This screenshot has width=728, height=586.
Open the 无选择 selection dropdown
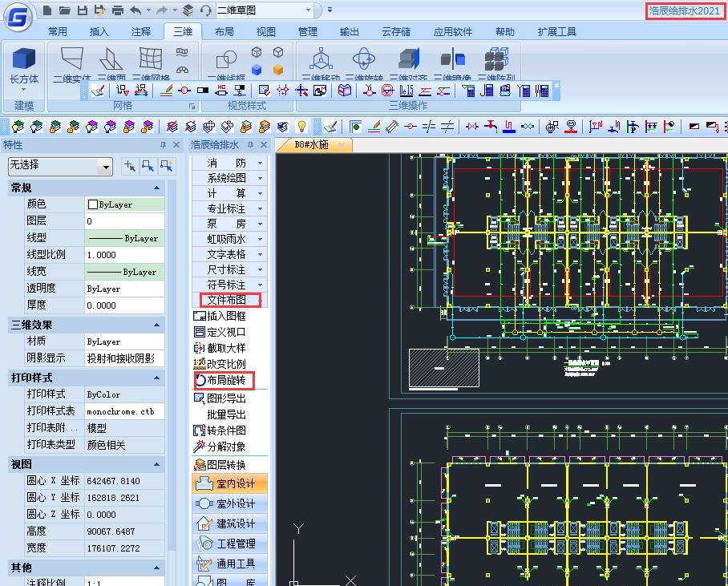click(105, 166)
